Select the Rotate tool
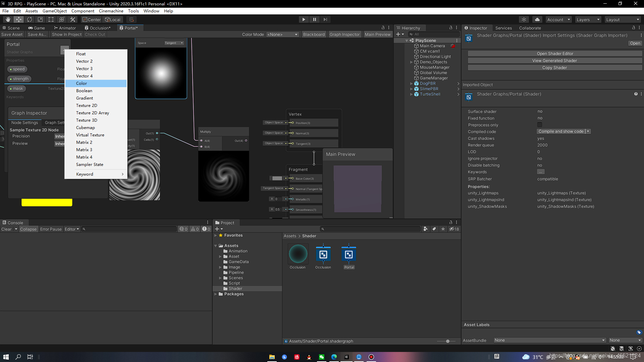Image resolution: width=644 pixels, height=362 pixels. click(30, 19)
